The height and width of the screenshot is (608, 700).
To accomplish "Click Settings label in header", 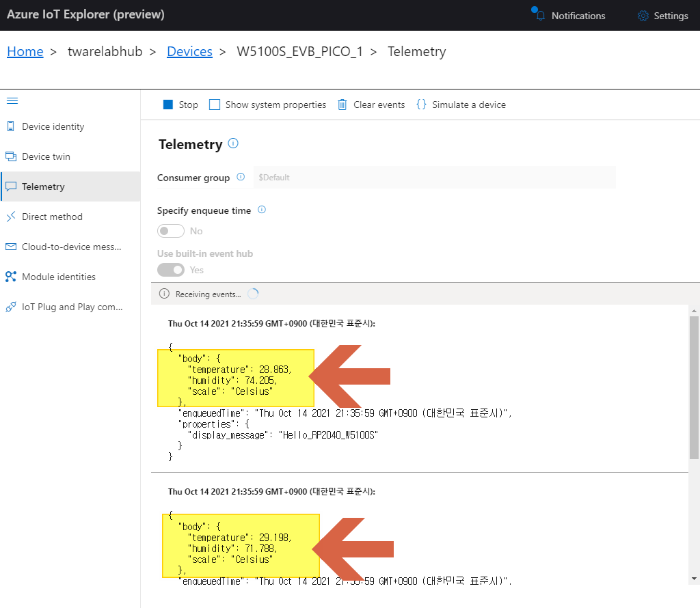I will click(x=671, y=16).
